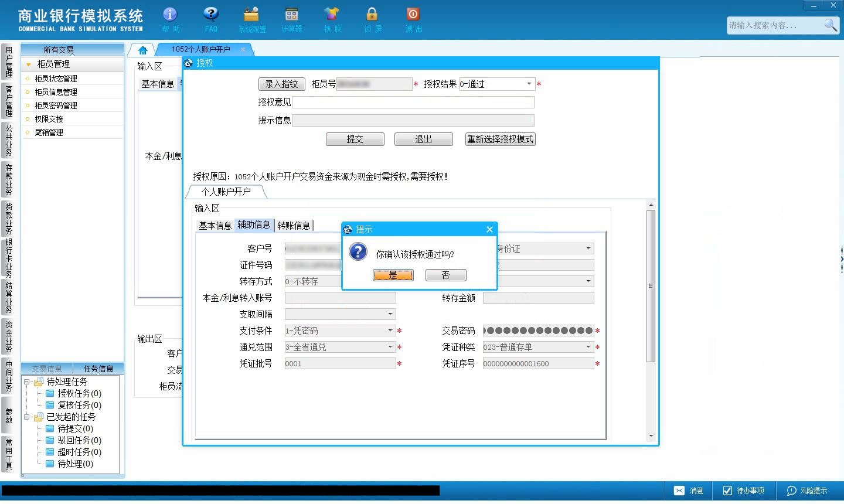This screenshot has height=504, width=844.
Task: Select the 辅助信息 tab
Action: tap(254, 225)
